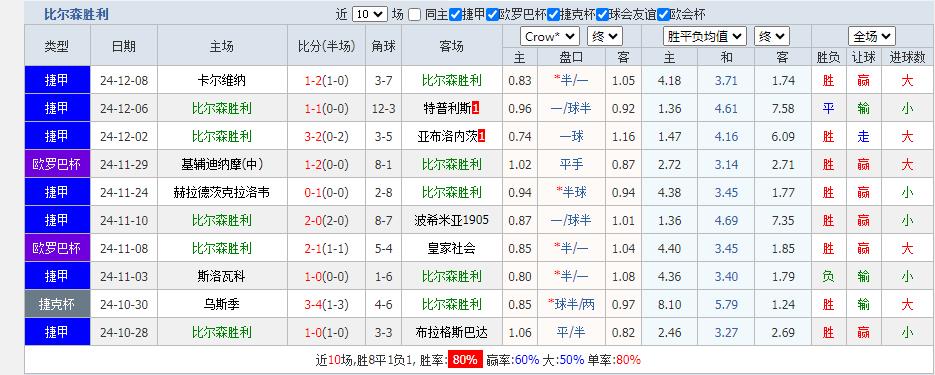Open the 3-4(1-3) score at 乌斯季
This screenshot has width=935, height=375.
(x=327, y=305)
